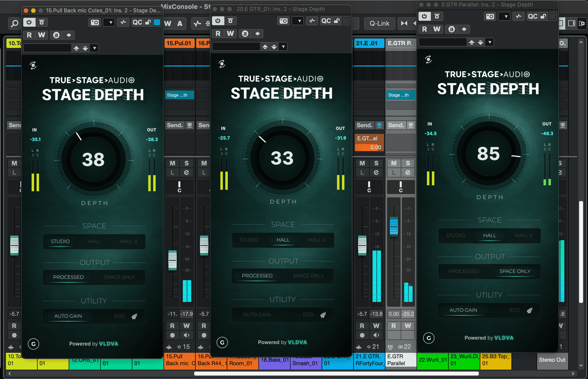Click G logo icon in 15.Pull Back plugin
Viewport: 588px width, 379px height.
click(33, 344)
